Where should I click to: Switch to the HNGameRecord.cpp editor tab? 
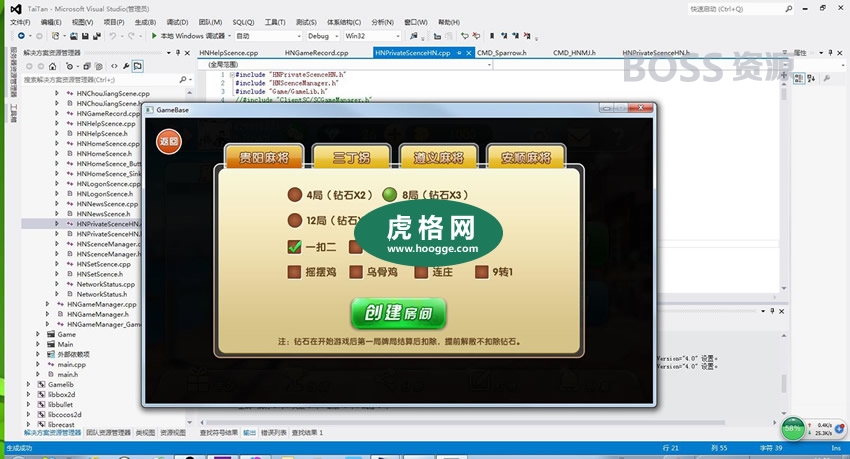click(317, 53)
